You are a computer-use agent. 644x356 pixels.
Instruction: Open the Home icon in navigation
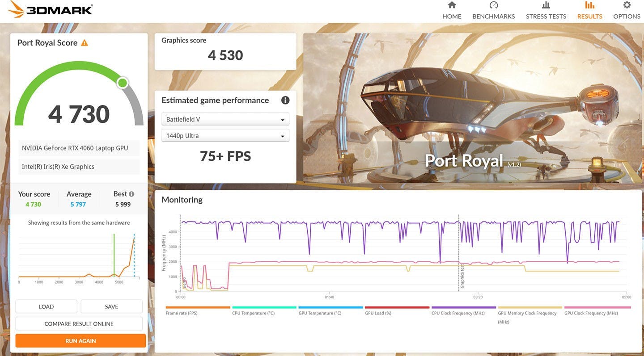click(452, 5)
